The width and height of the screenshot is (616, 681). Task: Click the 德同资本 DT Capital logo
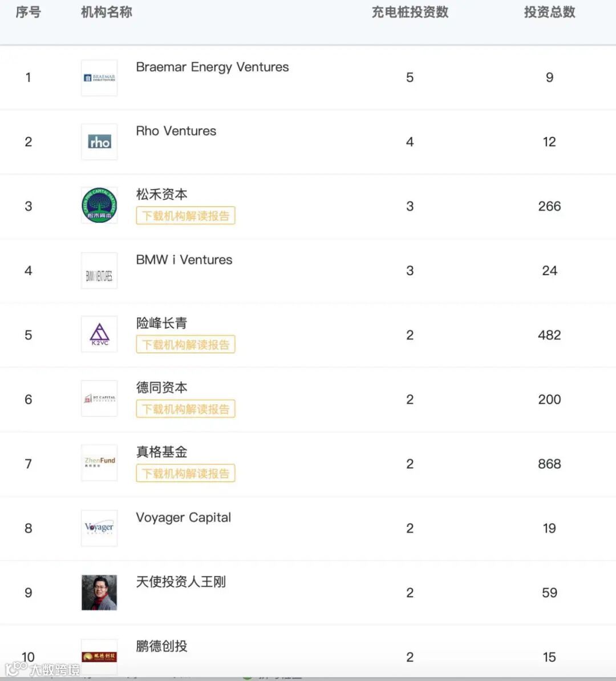pos(99,399)
